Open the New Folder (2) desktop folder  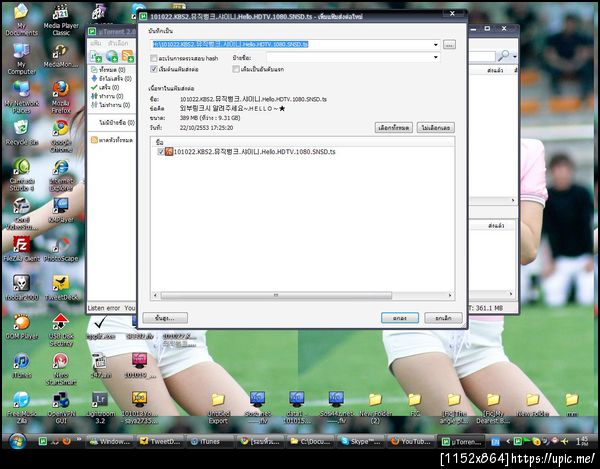(x=375, y=409)
